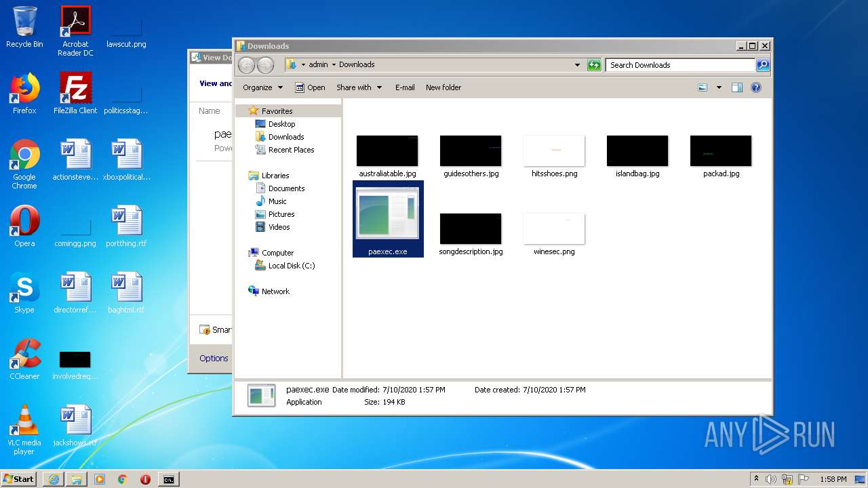The height and width of the screenshot is (488, 868).
Task: Open the Recycle Bin desktop icon
Action: [x=24, y=27]
